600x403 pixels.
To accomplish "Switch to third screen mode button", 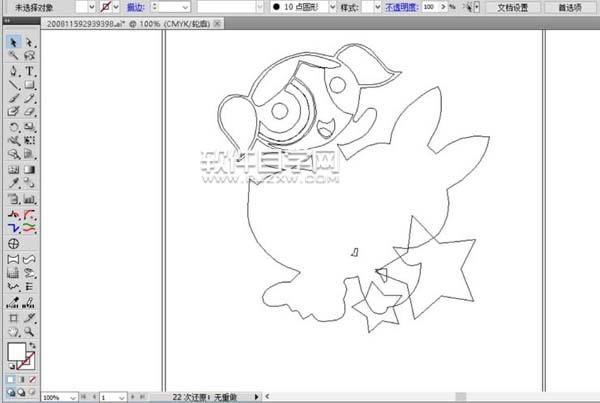I will pyautogui.click(x=33, y=392).
